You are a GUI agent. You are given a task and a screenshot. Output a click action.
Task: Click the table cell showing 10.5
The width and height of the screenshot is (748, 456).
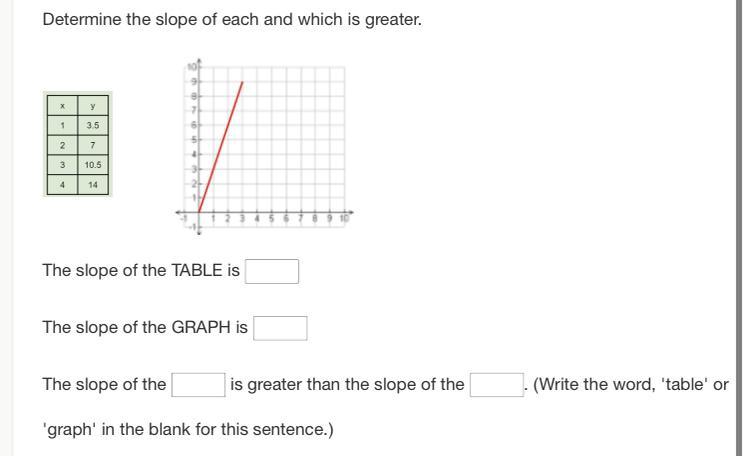click(x=93, y=165)
